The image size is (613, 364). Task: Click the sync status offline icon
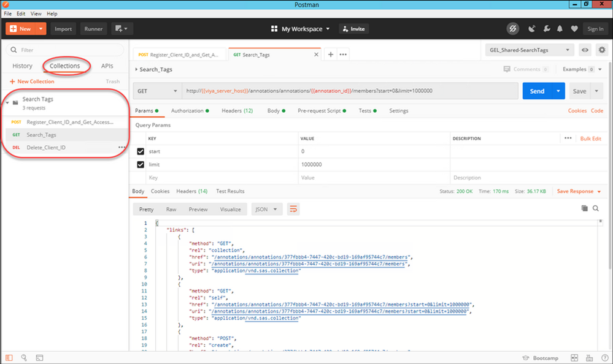pos(512,29)
